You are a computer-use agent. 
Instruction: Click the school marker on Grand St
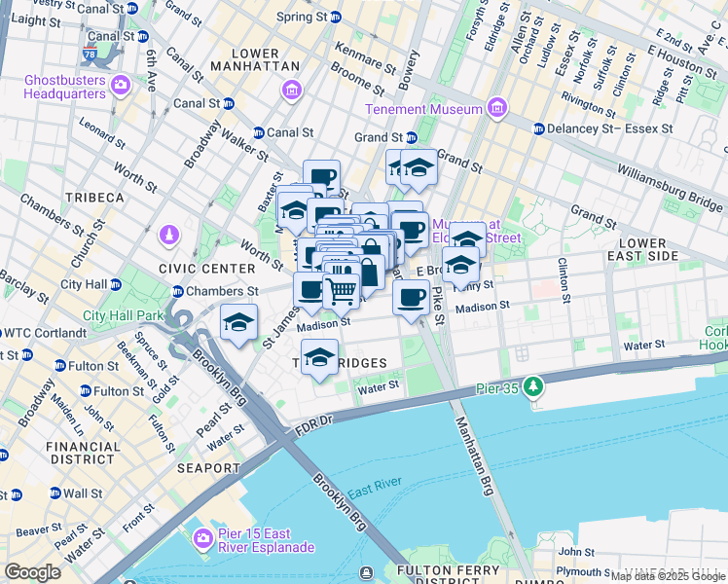(x=419, y=169)
